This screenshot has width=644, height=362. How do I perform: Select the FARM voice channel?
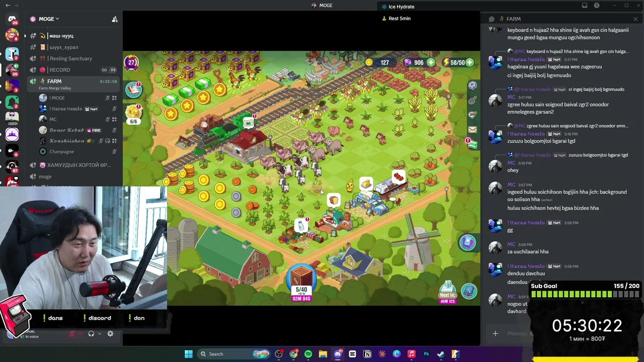73,83
